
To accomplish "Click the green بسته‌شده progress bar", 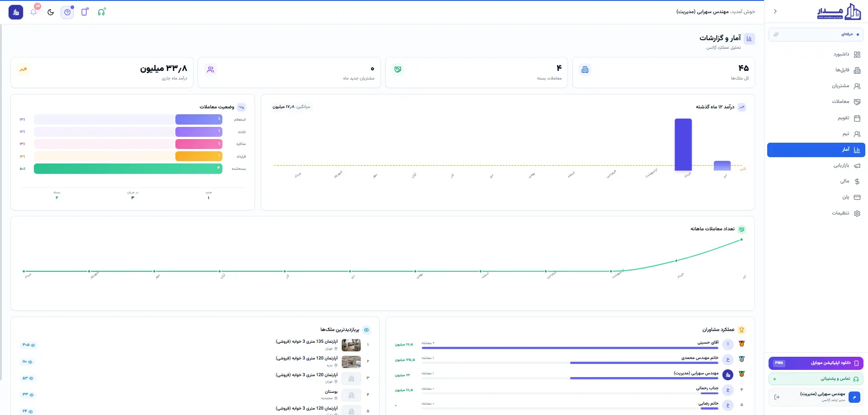I will pyautogui.click(x=128, y=168).
